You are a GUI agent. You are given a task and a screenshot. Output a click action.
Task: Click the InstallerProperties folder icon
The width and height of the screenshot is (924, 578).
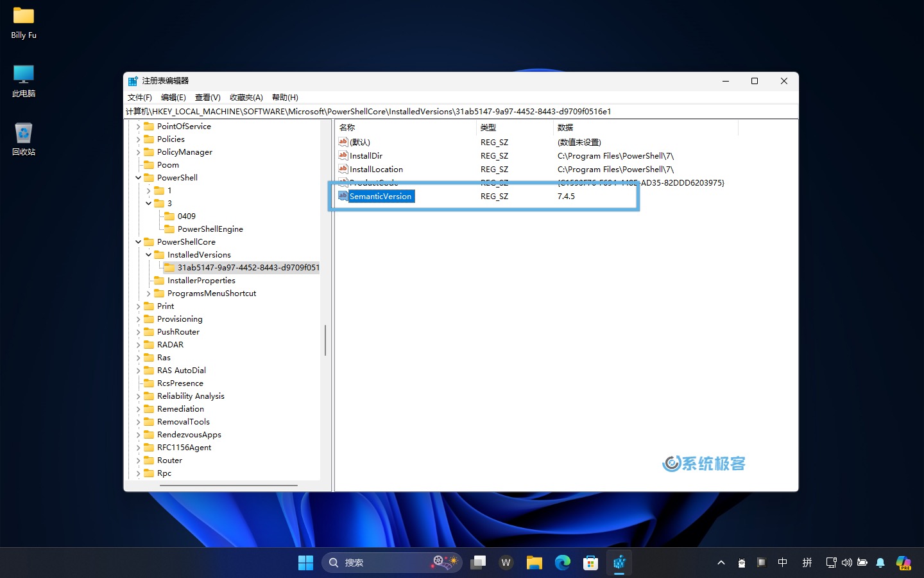coord(159,280)
